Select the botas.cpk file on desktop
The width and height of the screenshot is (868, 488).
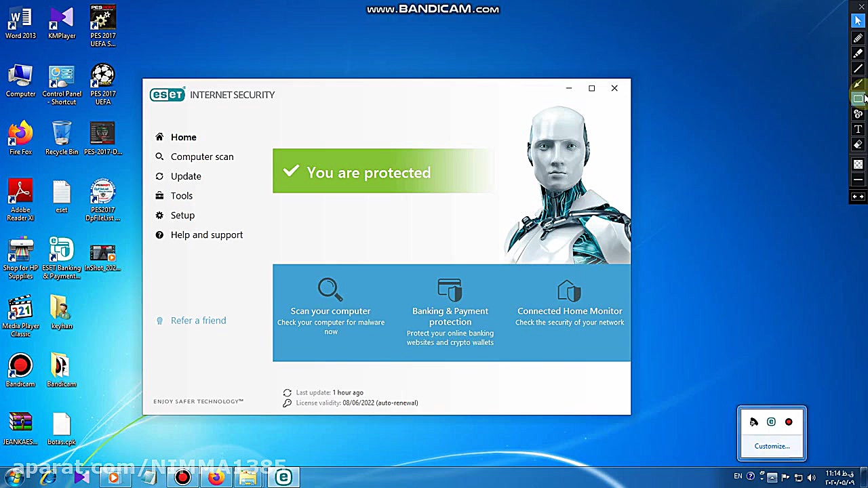[62, 429]
